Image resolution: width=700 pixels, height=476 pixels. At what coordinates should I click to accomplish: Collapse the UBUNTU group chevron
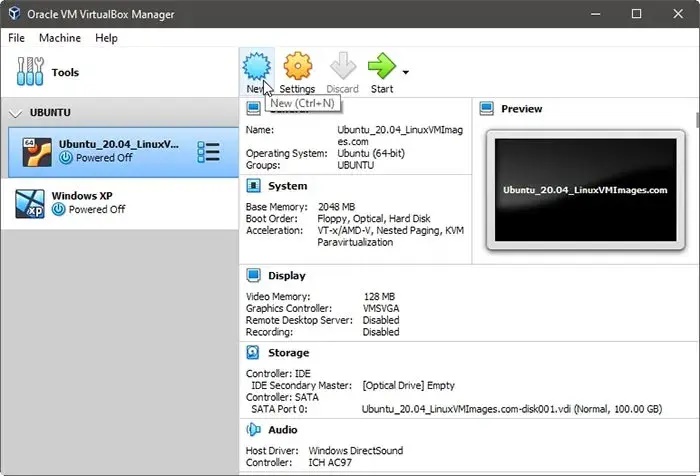click(15, 113)
